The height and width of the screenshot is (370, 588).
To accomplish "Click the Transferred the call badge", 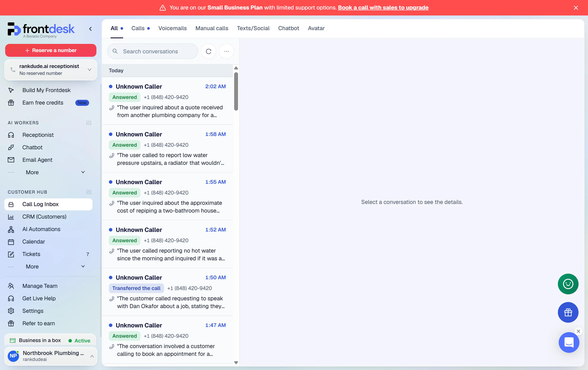I will click(x=136, y=288).
